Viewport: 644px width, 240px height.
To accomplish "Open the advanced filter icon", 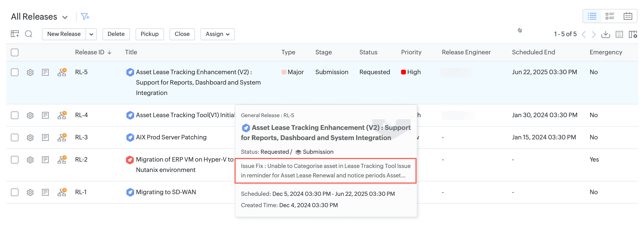I will (85, 17).
